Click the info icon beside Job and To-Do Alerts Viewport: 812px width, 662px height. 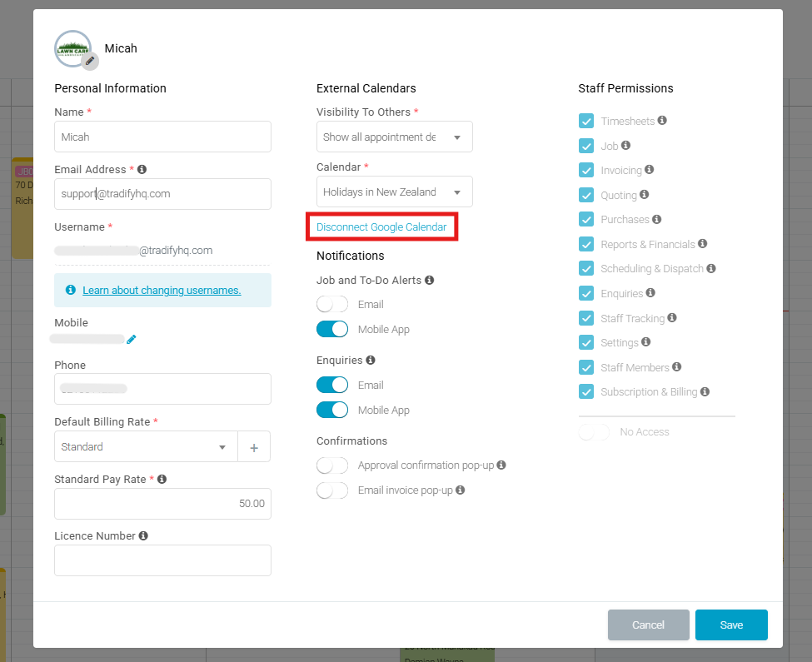tap(428, 280)
